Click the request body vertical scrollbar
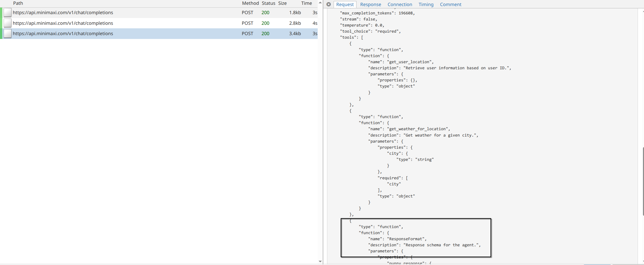The height and width of the screenshot is (265, 644). (643, 181)
